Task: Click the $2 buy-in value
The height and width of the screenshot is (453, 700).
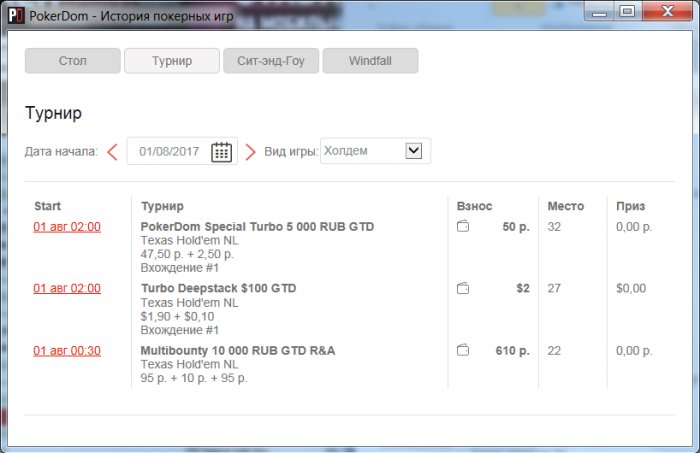Action: (x=523, y=288)
